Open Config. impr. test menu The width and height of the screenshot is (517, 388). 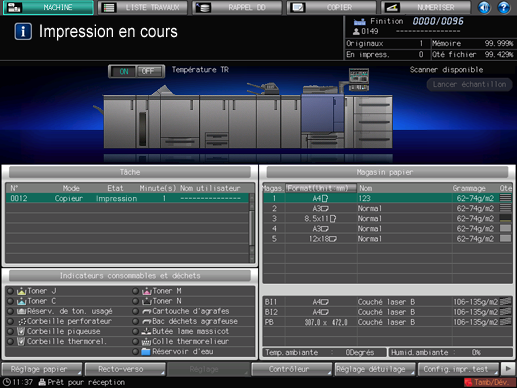coord(458,369)
